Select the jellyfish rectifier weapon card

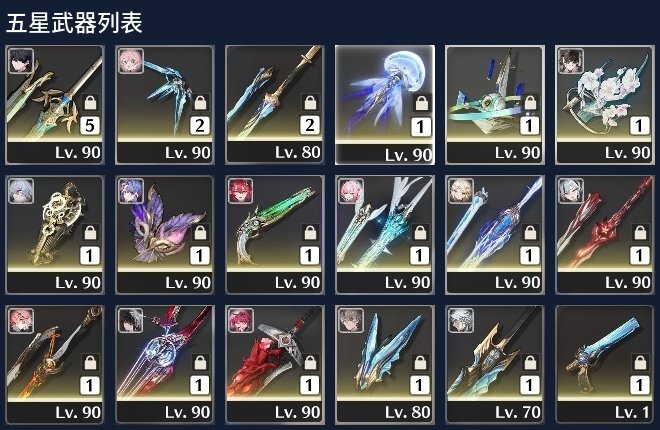click(385, 105)
